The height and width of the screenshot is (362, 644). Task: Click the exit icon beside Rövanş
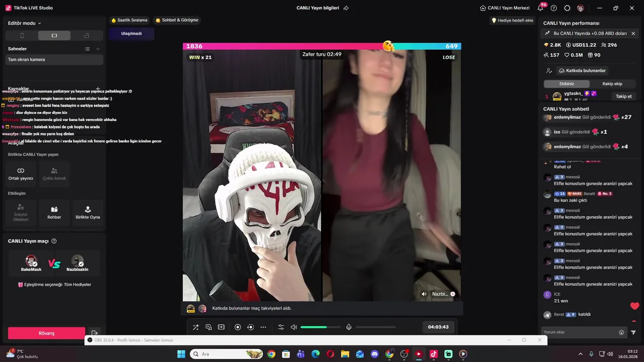[94, 333]
